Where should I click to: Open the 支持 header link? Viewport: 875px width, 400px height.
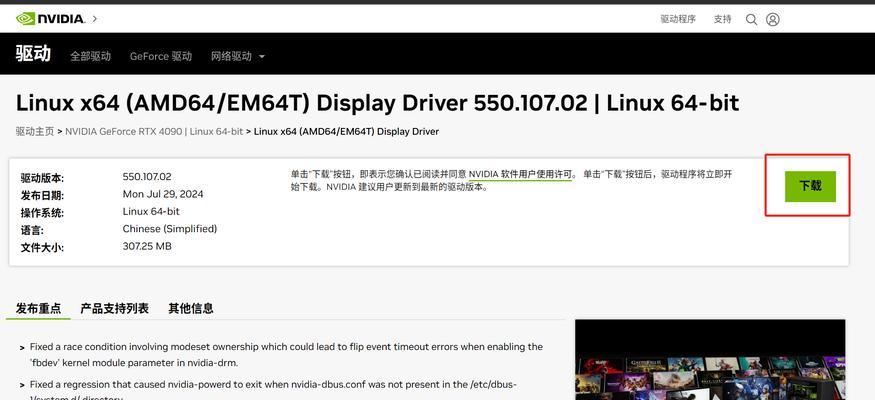(x=722, y=19)
